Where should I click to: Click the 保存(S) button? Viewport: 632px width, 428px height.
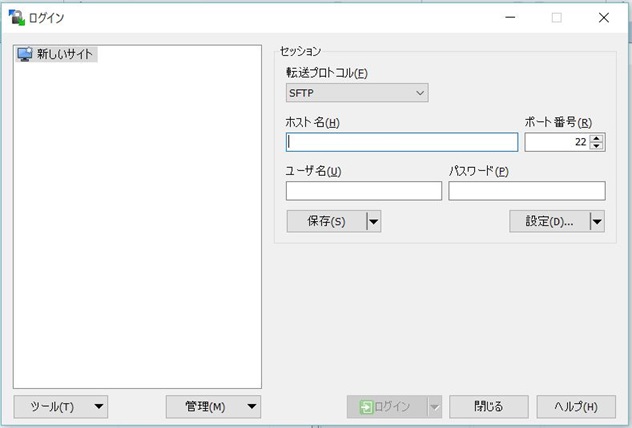pos(326,221)
